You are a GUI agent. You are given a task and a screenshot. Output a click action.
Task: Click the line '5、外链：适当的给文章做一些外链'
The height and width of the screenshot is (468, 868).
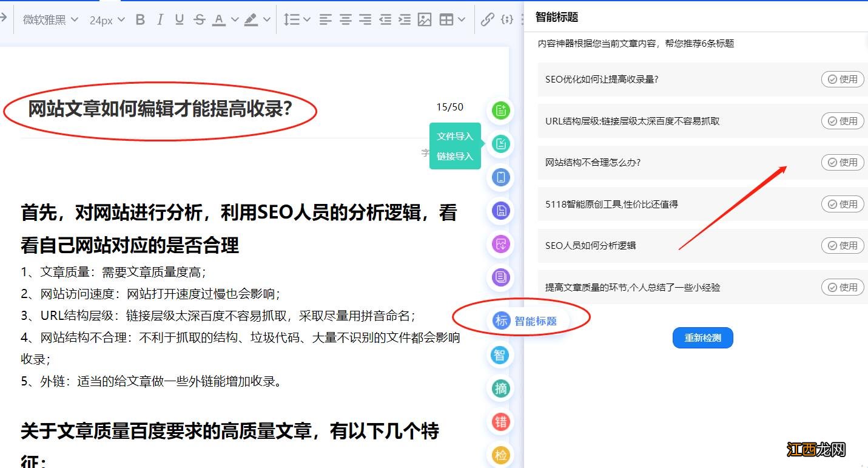click(x=152, y=381)
